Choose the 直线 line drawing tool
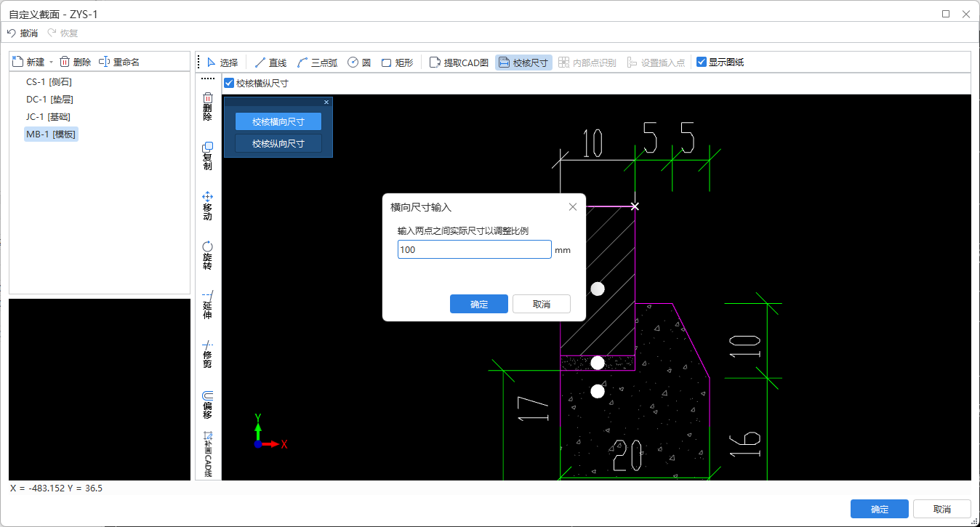 coord(270,63)
